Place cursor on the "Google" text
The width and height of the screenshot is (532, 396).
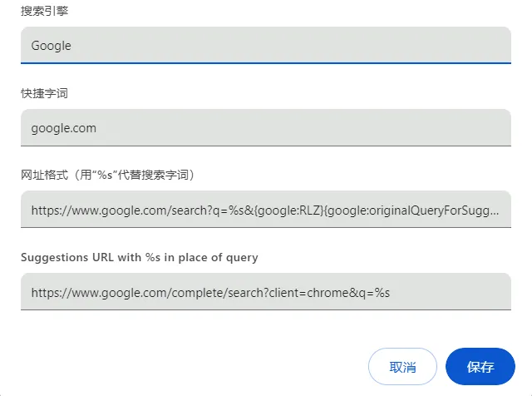[52, 46]
